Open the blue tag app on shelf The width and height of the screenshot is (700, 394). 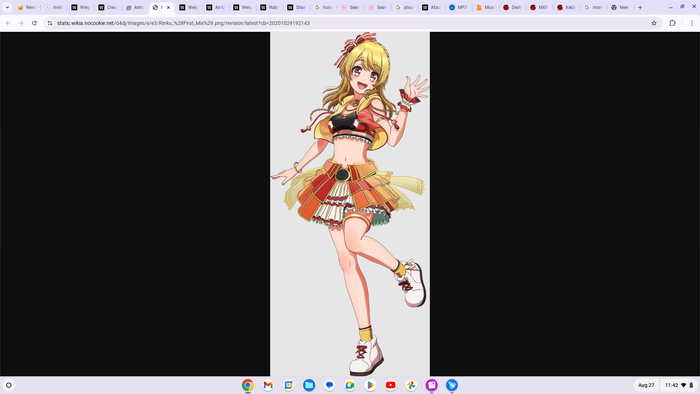(452, 385)
